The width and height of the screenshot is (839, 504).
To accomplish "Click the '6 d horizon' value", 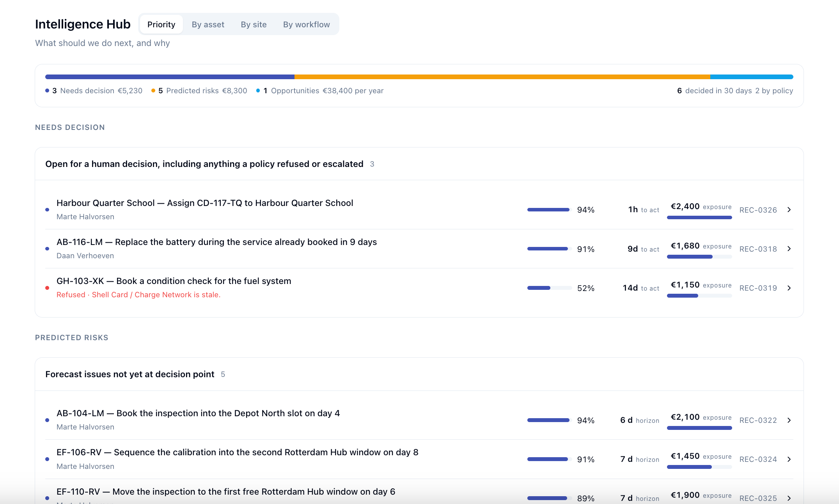I will coord(640,420).
